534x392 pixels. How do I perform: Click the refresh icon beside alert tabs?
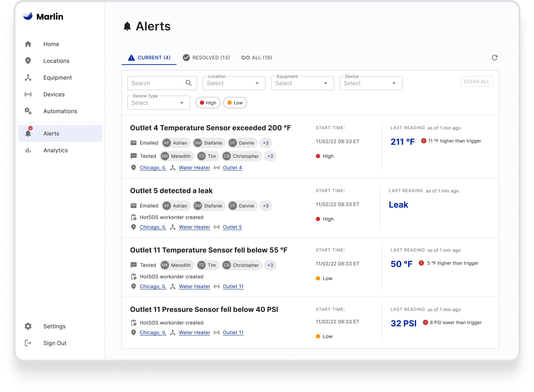coord(494,58)
